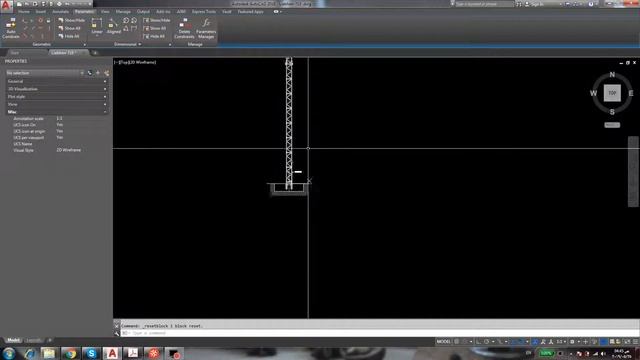Click the Convert dimension constraint icon
The width and height of the screenshot is (640, 360).
[x=134, y=29]
